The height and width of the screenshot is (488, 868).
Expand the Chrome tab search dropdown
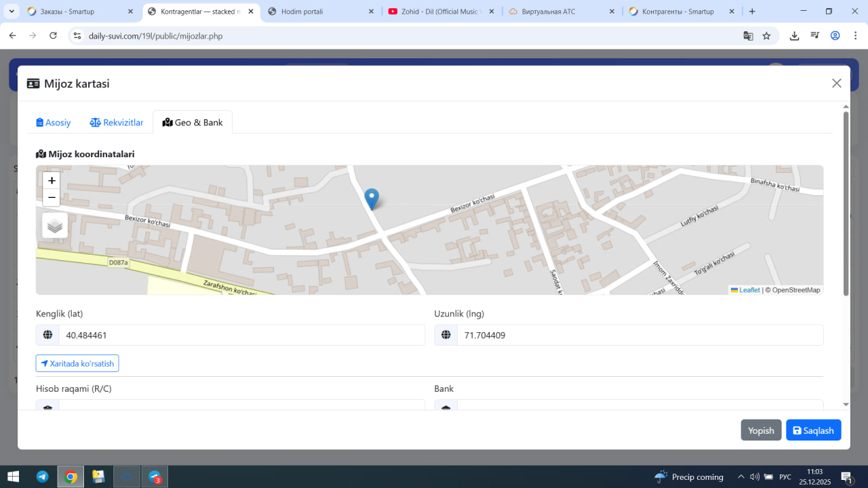(x=12, y=12)
